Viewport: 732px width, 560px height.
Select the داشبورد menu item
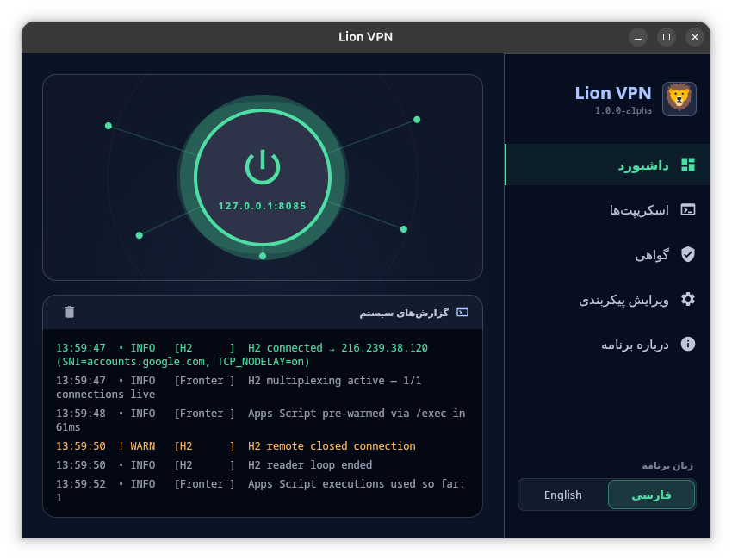coord(607,165)
